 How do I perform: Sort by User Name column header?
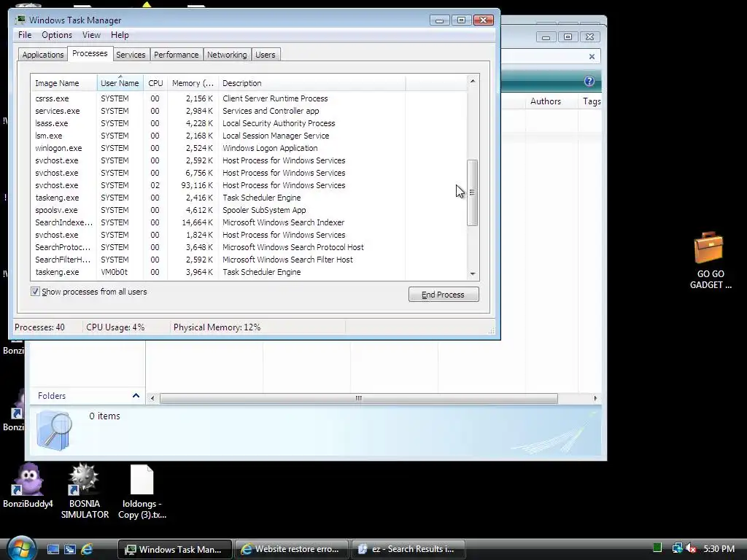[x=120, y=83]
